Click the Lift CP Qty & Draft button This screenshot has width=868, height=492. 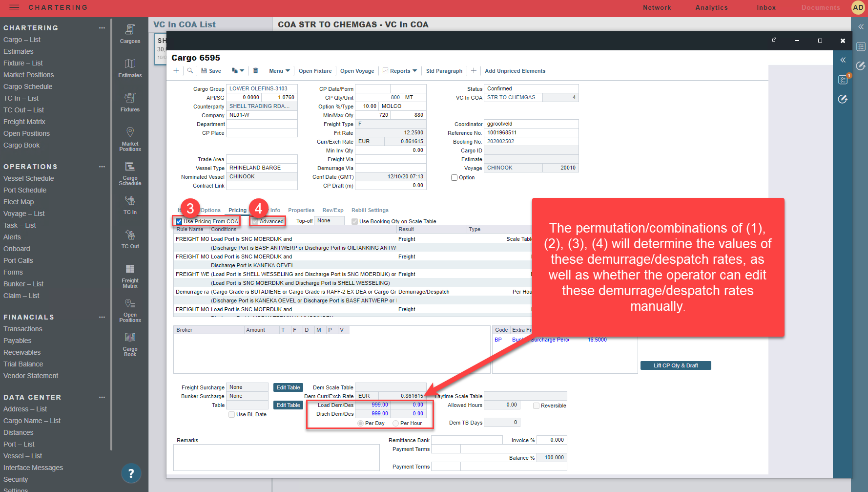[x=675, y=366]
